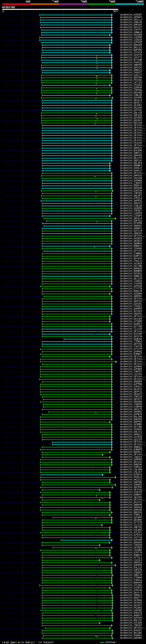
Task: Click the =100char. scale legend
Action: tap(108, 642)
